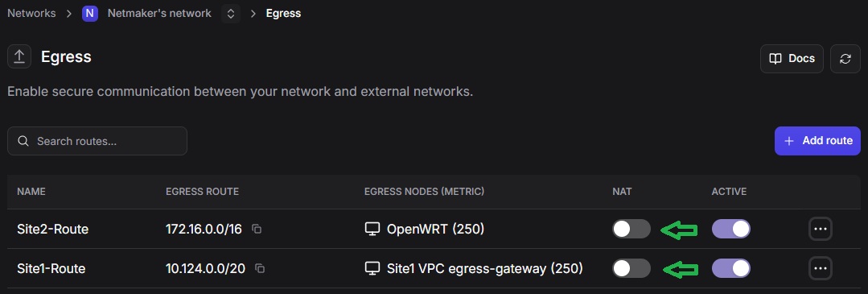The width and height of the screenshot is (868, 294).
Task: Copy the 10.124.0.0/20 egress route
Action: (260, 268)
